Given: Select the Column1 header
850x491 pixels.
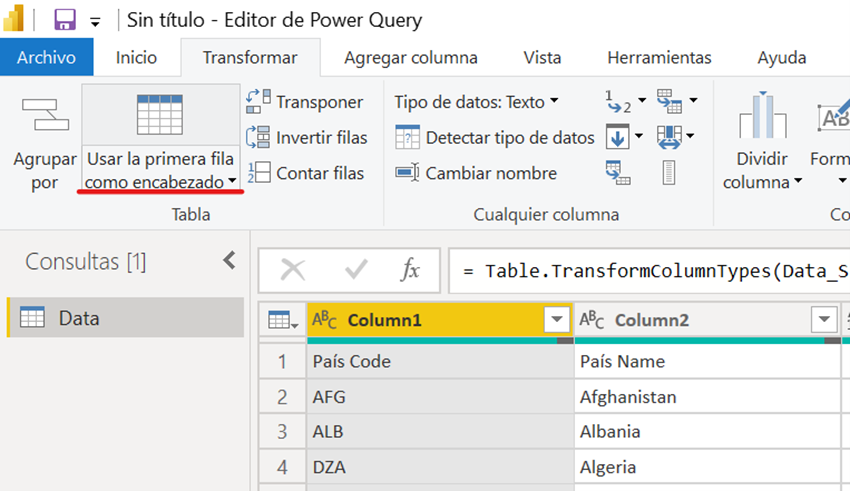Looking at the screenshot, I should tap(440, 320).
